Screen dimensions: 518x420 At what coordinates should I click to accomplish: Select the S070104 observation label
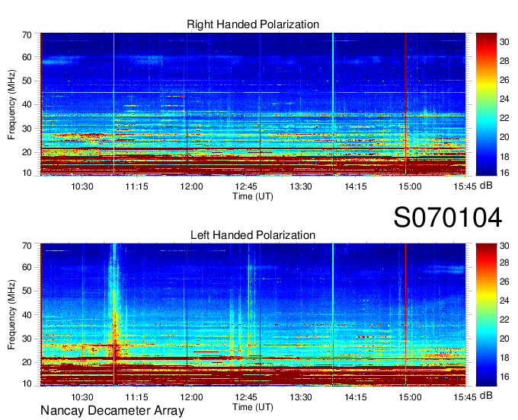tap(448, 218)
